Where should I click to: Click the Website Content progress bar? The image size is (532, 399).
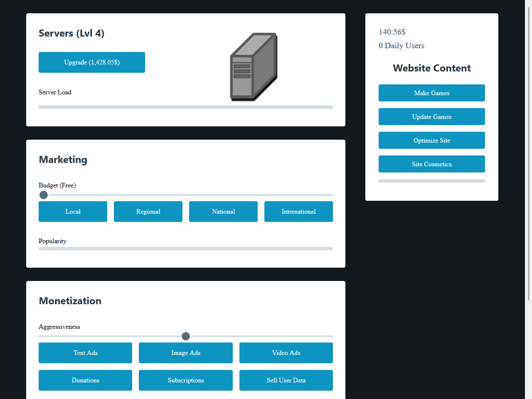(432, 181)
